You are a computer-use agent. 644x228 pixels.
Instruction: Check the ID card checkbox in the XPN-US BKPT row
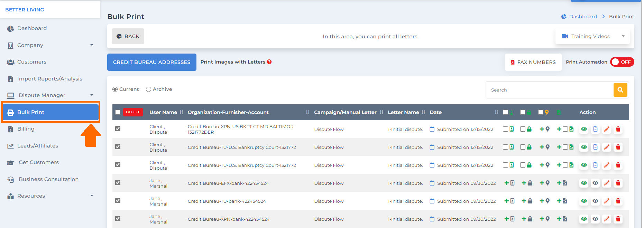coord(505,129)
